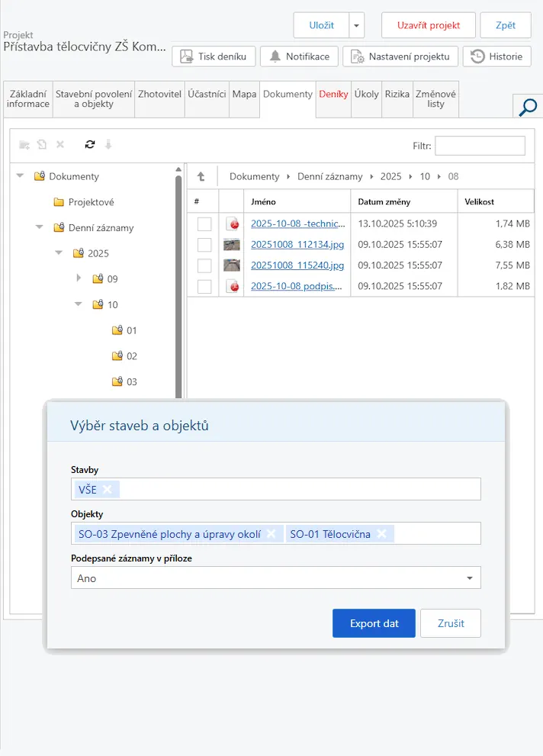Viewport: 543px width, 756px height.
Task: Select checkbox for 2025-10-08 podpis file
Action: [204, 287]
